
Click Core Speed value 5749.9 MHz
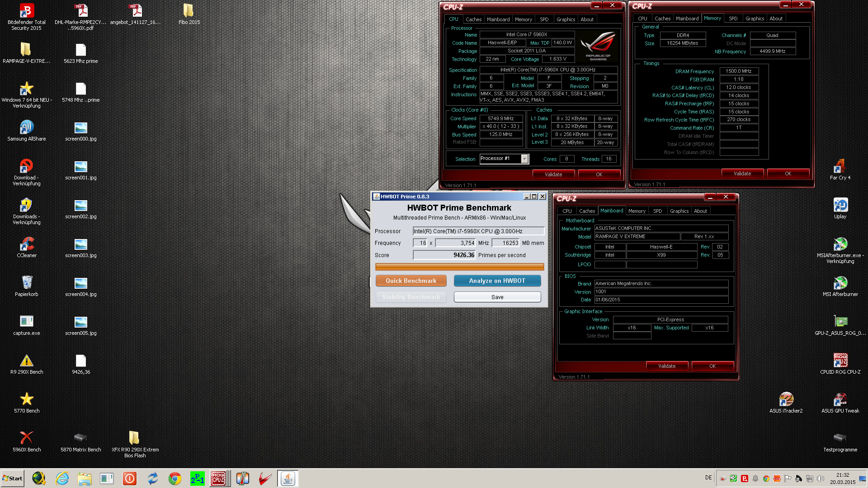click(x=500, y=118)
